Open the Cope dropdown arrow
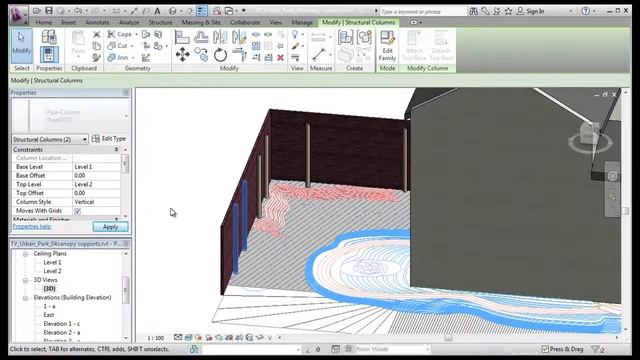Viewport: 640px width, 360px height. 136,35
